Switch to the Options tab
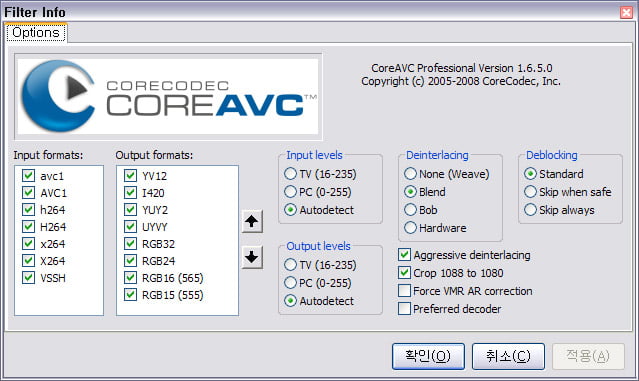 coord(36,33)
